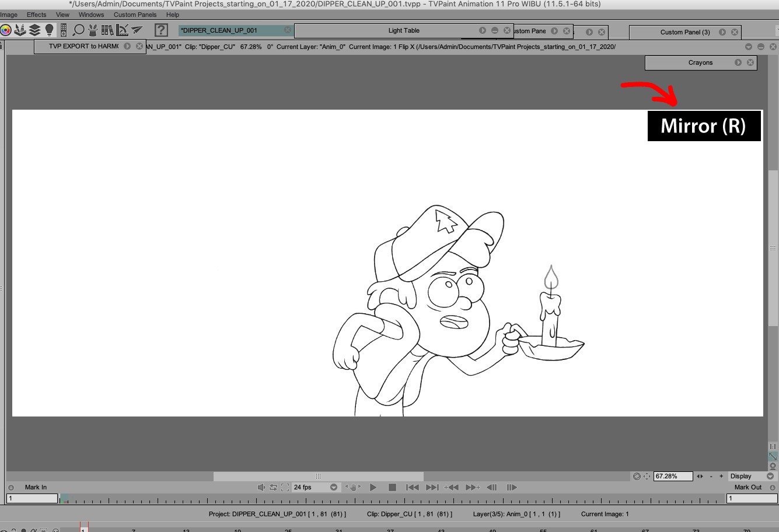Expand the TVP EXPORT to HARMONY panel arrow
The image size is (779, 532).
click(x=127, y=46)
